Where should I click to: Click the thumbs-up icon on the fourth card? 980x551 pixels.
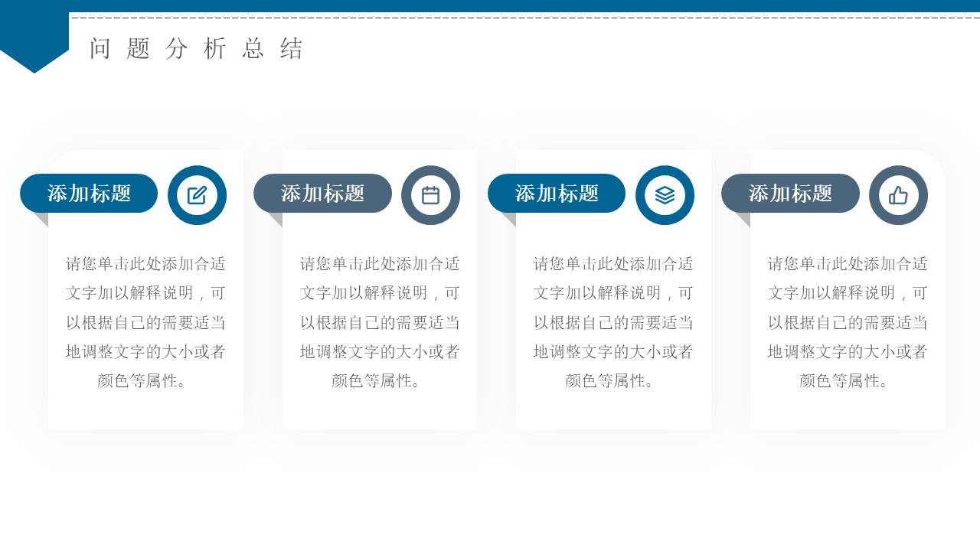tap(899, 195)
